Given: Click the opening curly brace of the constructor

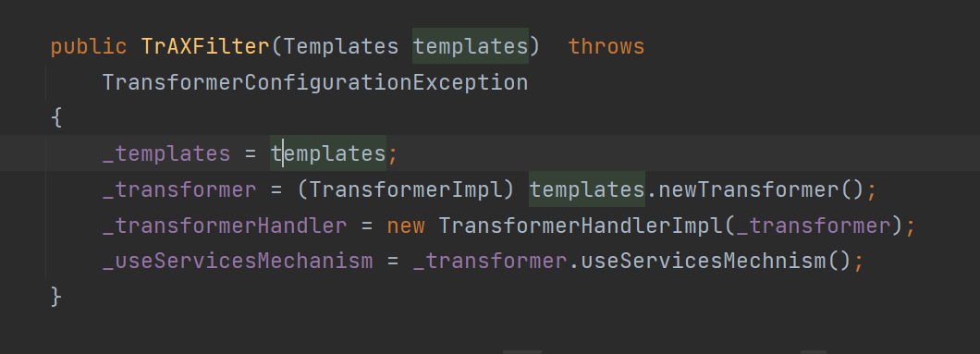Looking at the screenshot, I should pos(57,118).
